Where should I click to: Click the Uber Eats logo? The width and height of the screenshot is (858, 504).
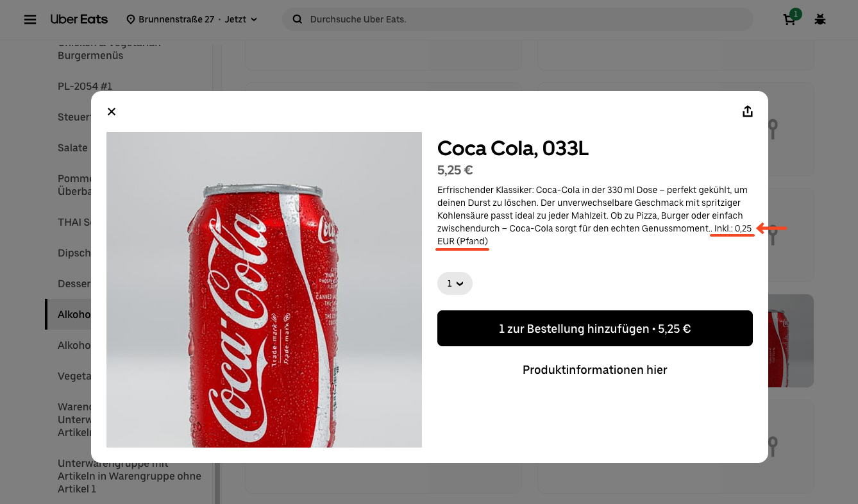[x=79, y=19]
